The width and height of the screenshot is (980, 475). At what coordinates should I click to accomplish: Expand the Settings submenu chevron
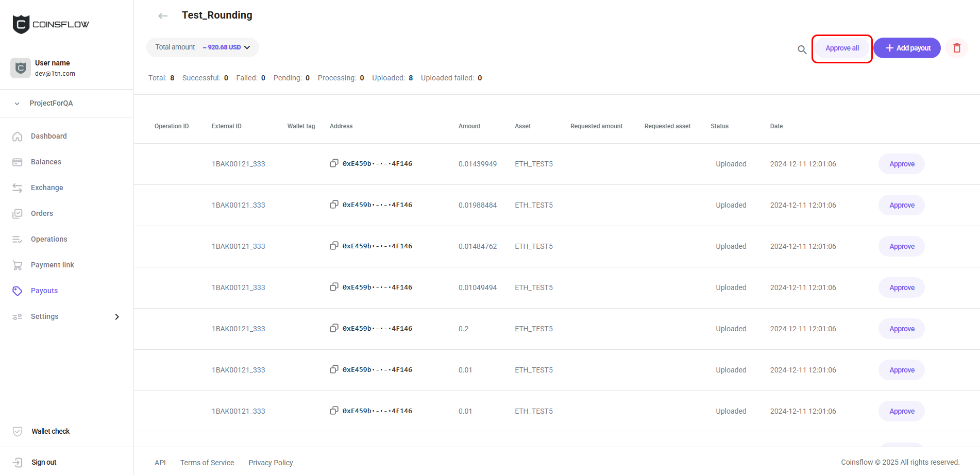pos(117,317)
